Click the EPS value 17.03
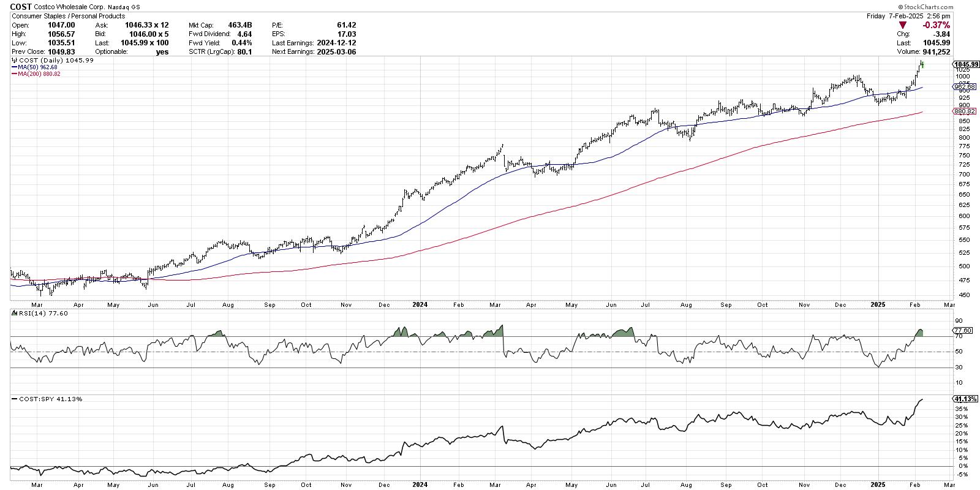 (x=346, y=34)
